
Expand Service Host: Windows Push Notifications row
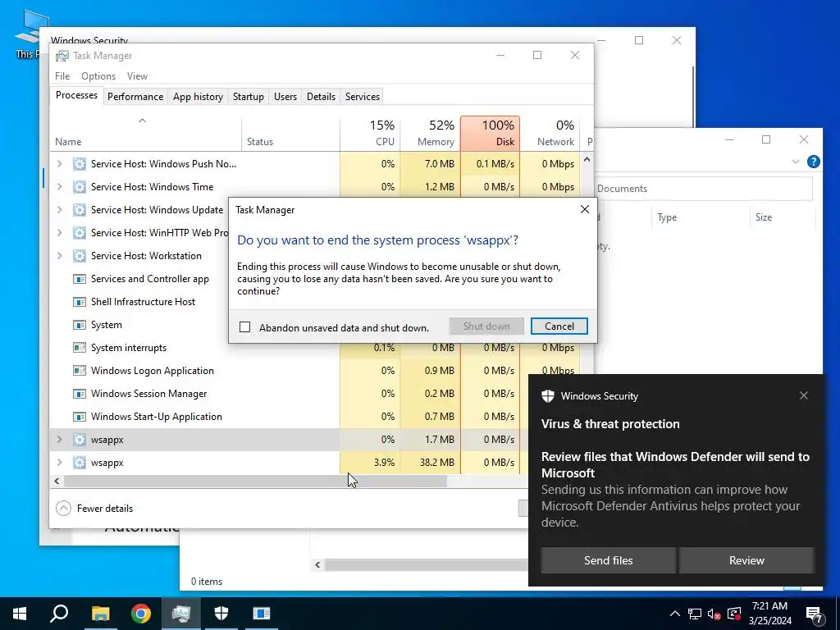[x=59, y=164]
